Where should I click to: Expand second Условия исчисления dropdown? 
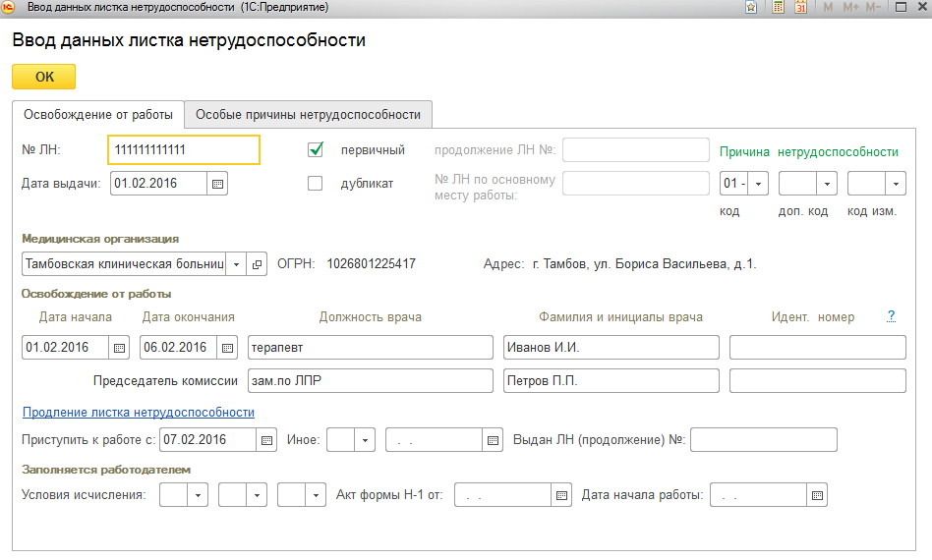pos(257,495)
